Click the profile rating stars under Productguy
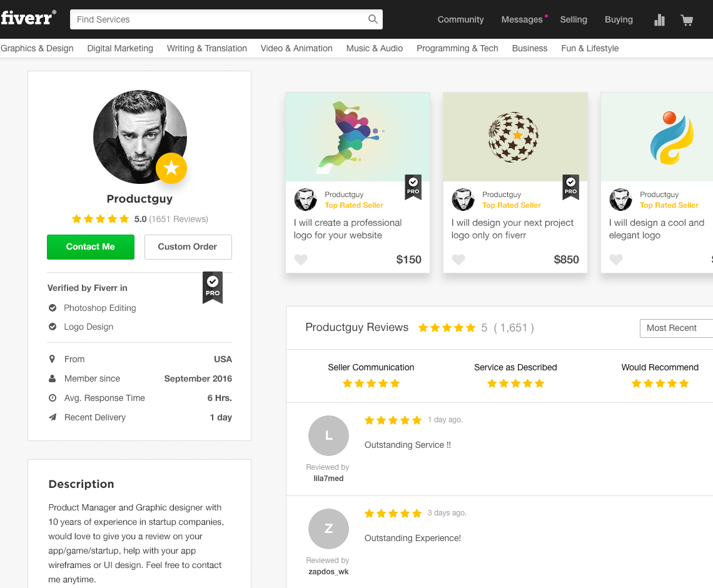713x588 pixels. coord(101,219)
